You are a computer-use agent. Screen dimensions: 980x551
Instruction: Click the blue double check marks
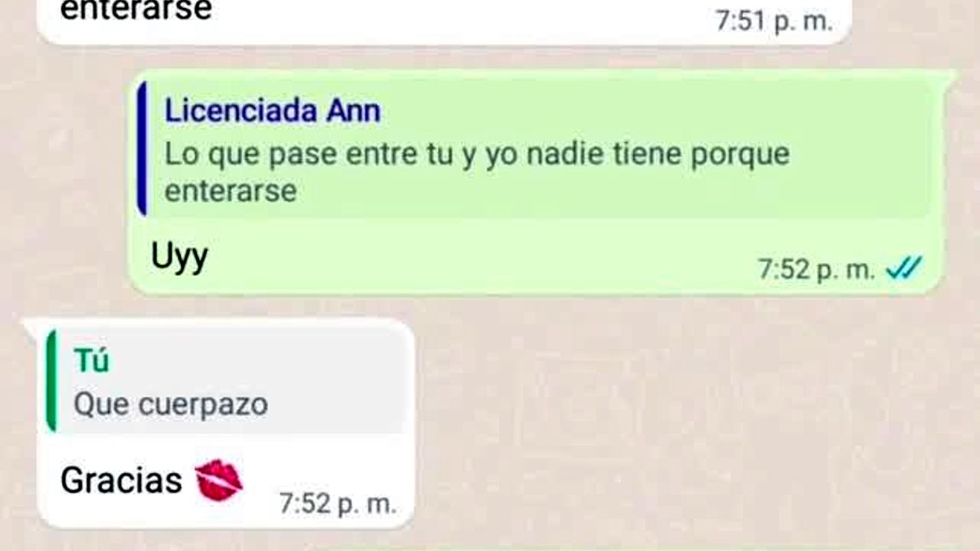pos(903,268)
